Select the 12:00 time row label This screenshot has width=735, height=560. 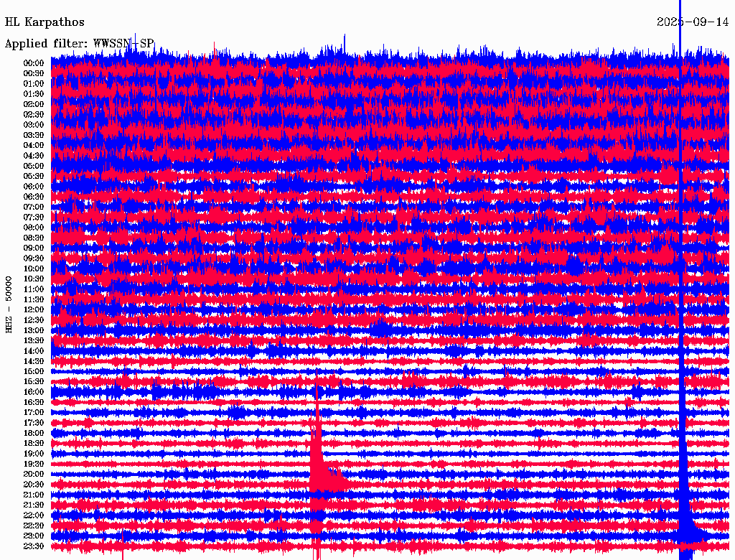click(x=34, y=309)
